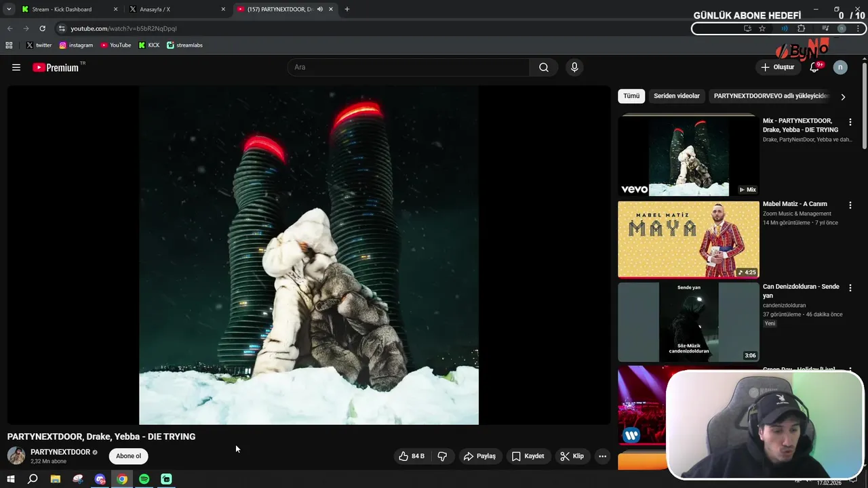
Task: Open Chrome from the taskbar
Action: [122, 479]
